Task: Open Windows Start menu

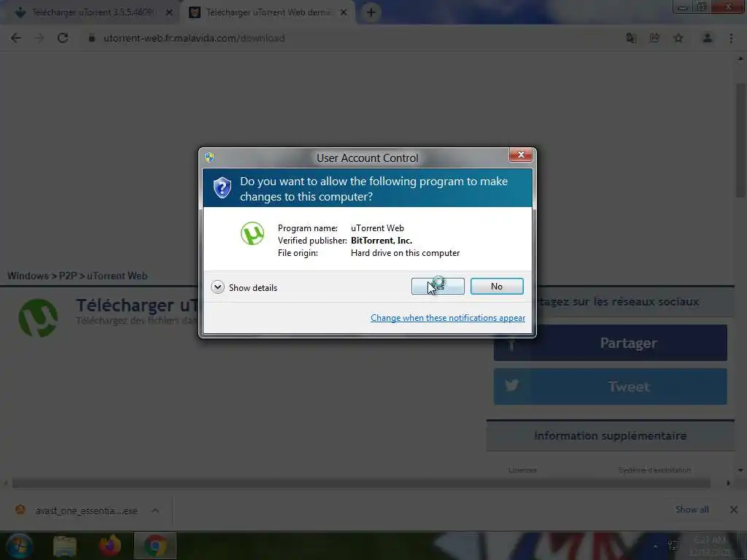Action: tap(19, 545)
